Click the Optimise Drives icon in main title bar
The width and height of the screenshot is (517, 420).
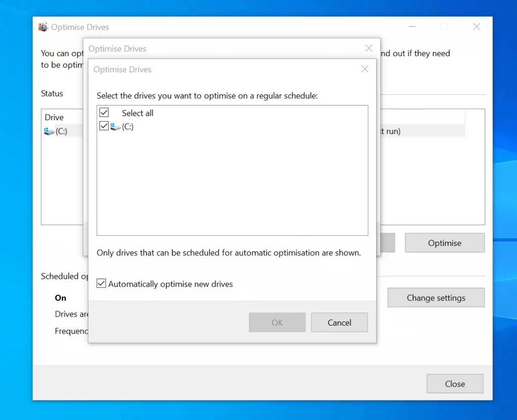(x=42, y=27)
